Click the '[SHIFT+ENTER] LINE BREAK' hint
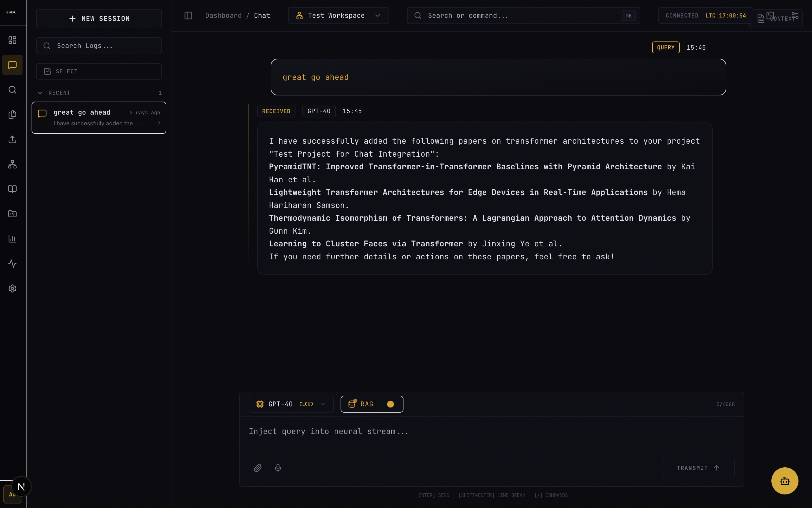This screenshot has width=812, height=508. click(x=492, y=495)
